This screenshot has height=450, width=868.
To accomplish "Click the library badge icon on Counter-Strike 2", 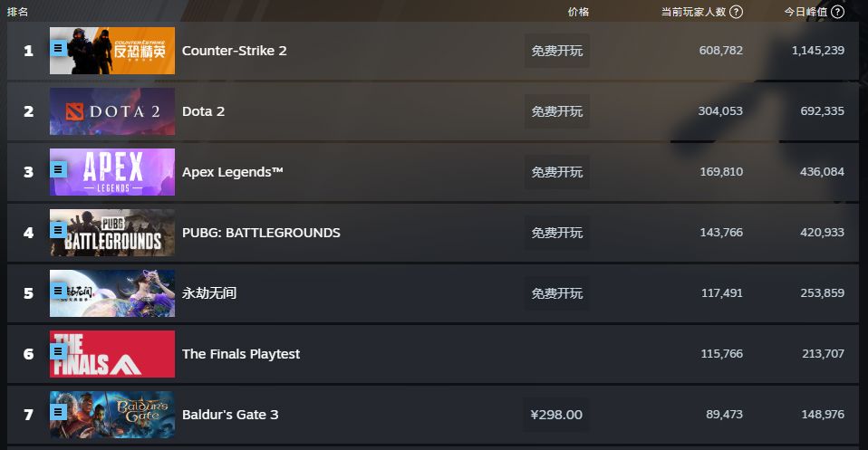I will 59,47.
